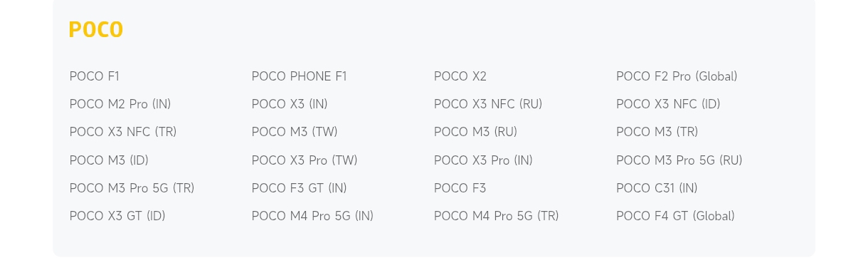Image resolution: width=868 pixels, height=258 pixels.
Task: Open POCO F2 Pro (Global)
Action: pos(677,76)
